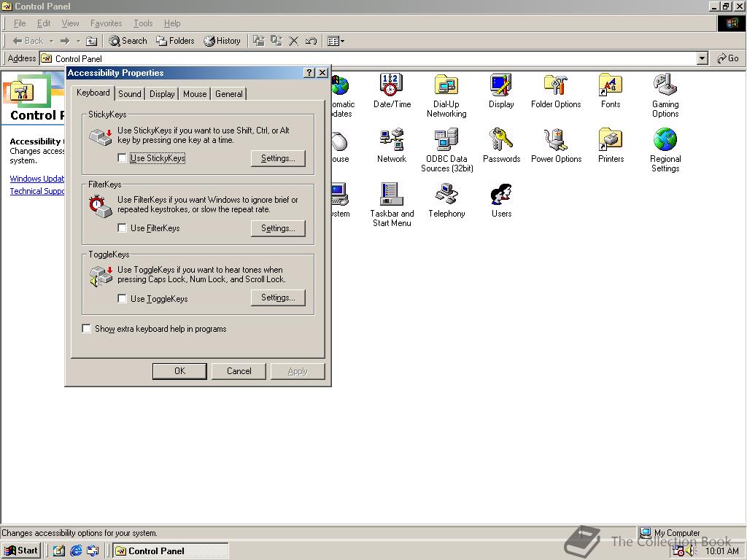
Task: Open ToggleKeys Settings button
Action: 278,297
